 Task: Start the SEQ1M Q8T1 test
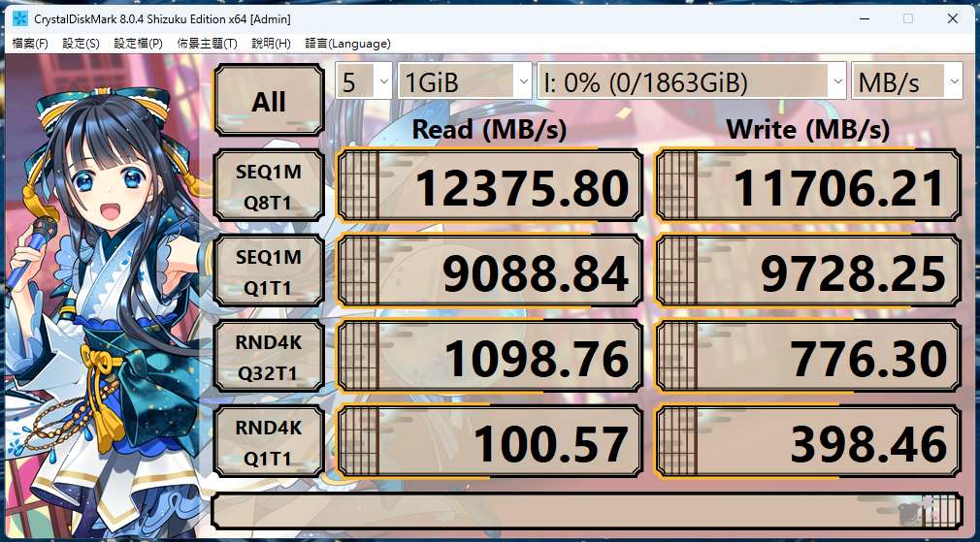[269, 186]
